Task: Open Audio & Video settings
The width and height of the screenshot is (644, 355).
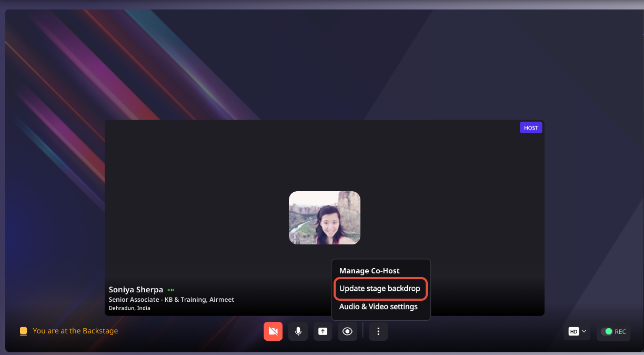Action: pos(378,307)
